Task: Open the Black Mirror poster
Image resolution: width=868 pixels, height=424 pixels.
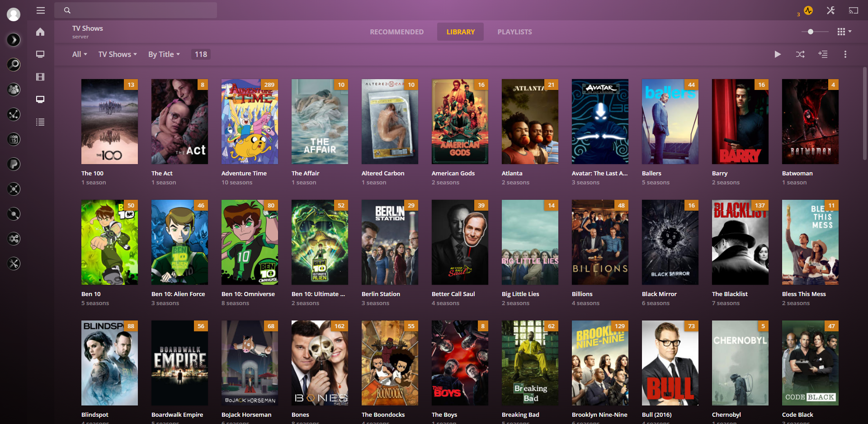Action: pos(670,242)
